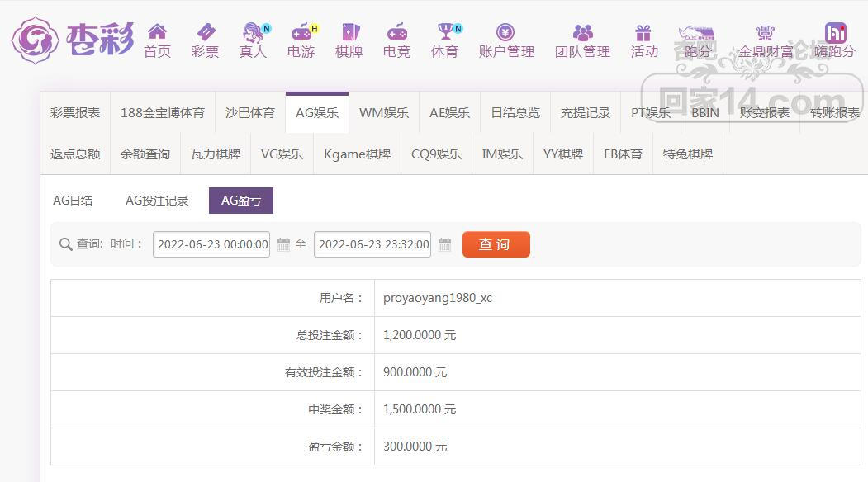Click the orange 查询 search button
This screenshot has width=868, height=482.
(x=496, y=244)
